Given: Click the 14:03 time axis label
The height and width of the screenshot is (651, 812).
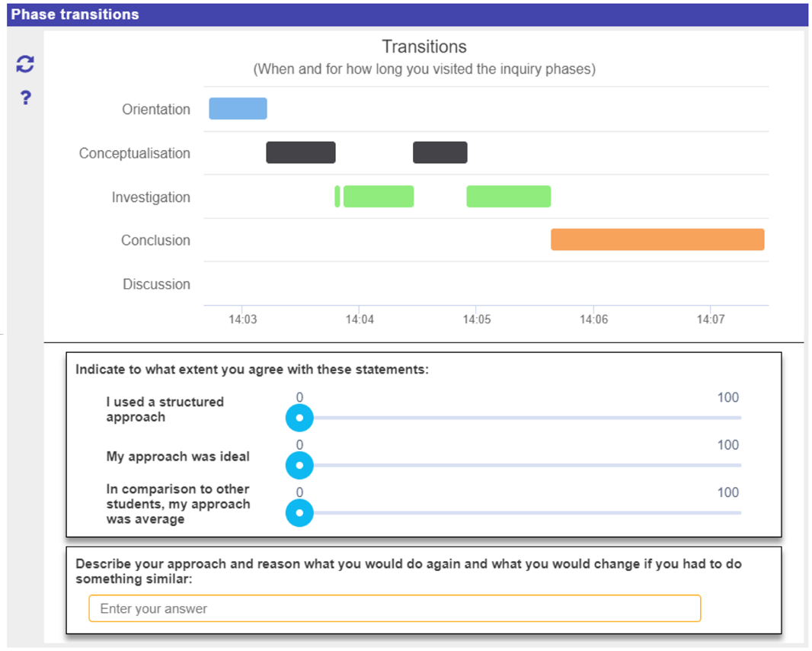Looking at the screenshot, I should [242, 320].
